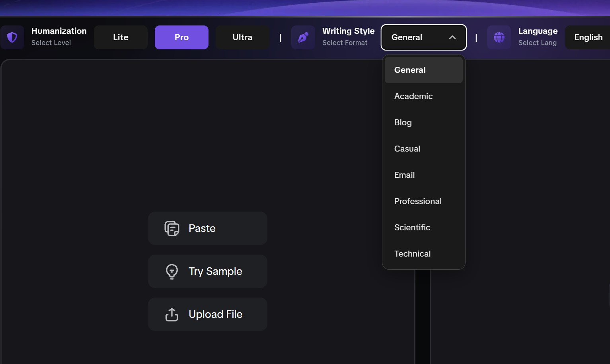Select Casual from the style menu
This screenshot has width=610, height=364.
pos(423,149)
